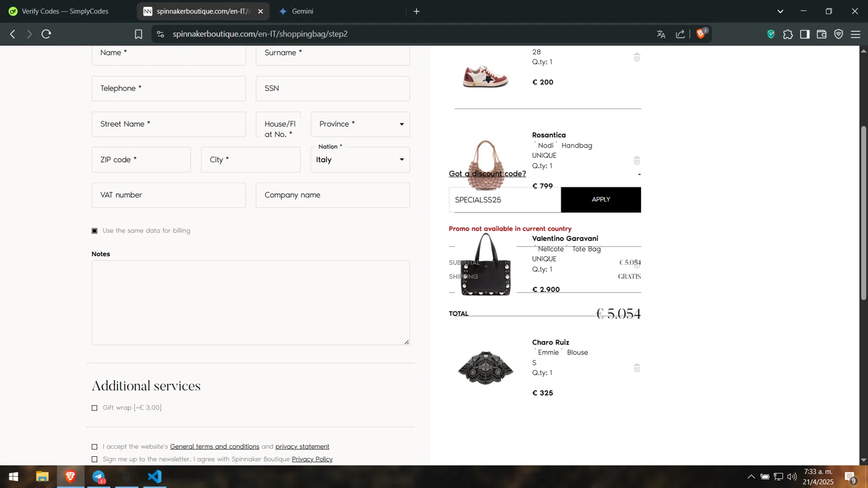Screen dimensions: 868x488
Task: Open the notification center icon
Action: tap(851, 477)
